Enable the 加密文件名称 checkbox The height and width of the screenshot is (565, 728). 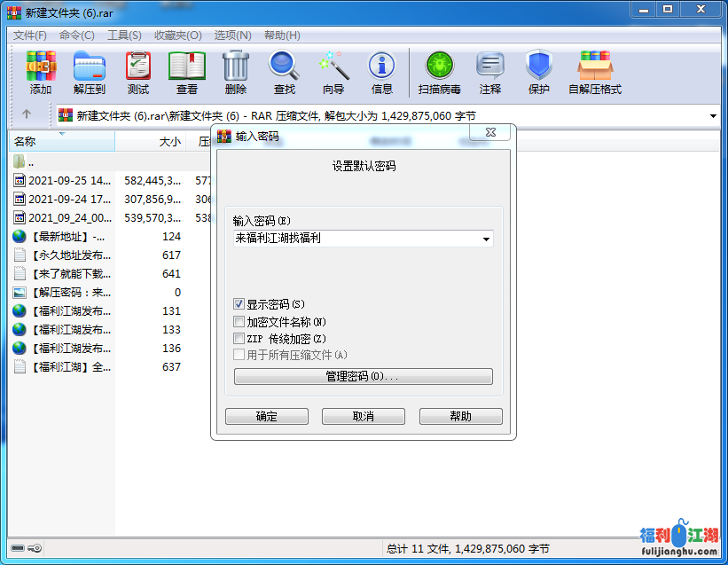[239, 321]
